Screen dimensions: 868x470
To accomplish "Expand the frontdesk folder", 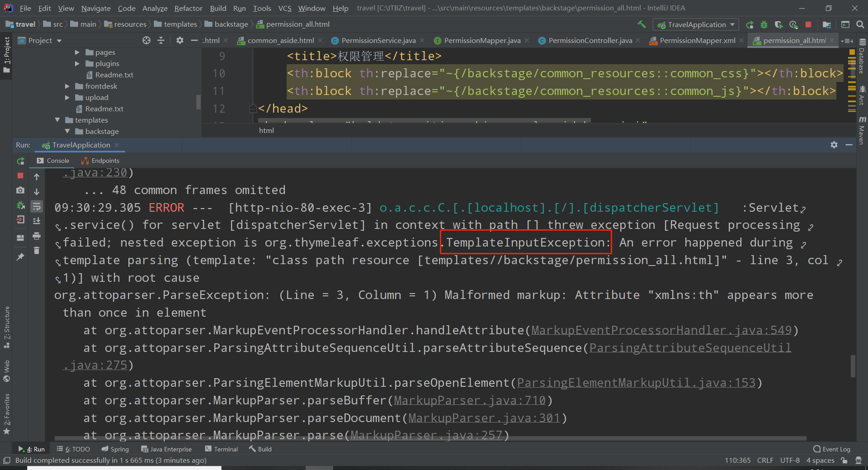I will tap(67, 86).
